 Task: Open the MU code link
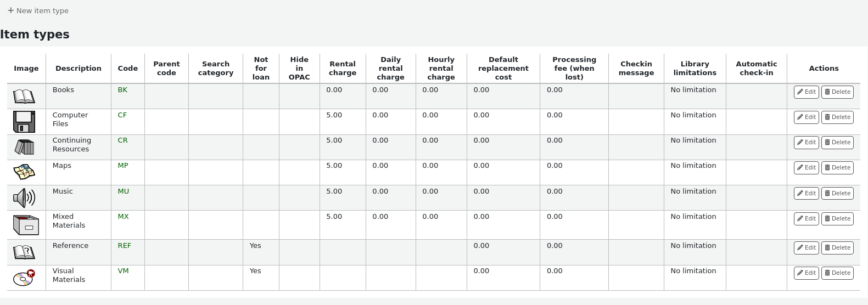point(124,191)
